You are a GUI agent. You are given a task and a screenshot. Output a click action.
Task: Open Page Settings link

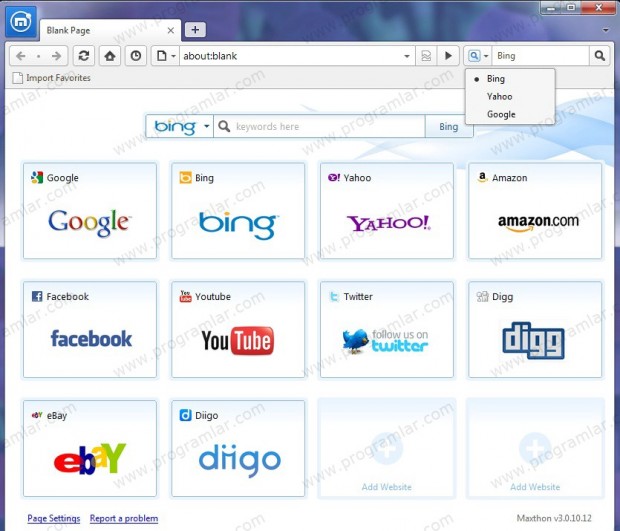click(54, 518)
